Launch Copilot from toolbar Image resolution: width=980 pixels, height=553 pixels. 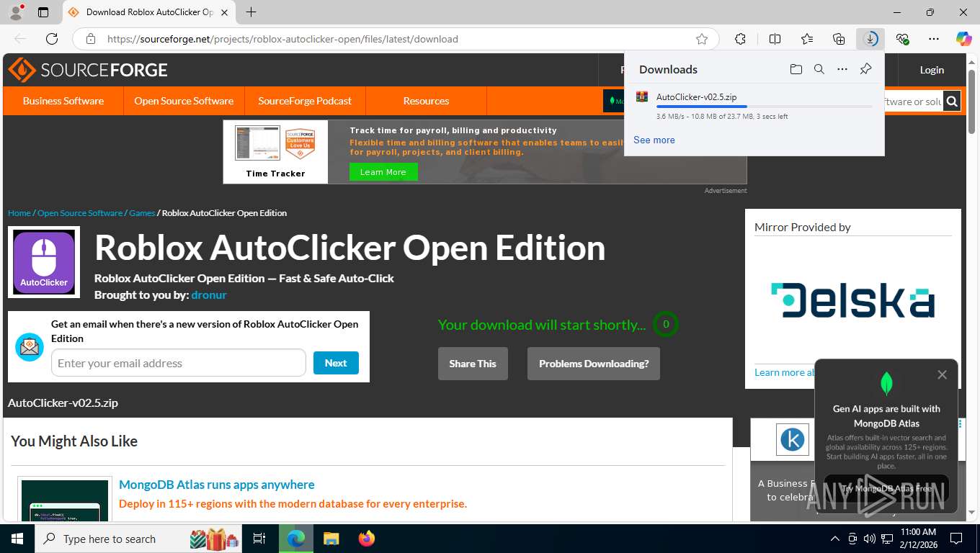(963, 39)
